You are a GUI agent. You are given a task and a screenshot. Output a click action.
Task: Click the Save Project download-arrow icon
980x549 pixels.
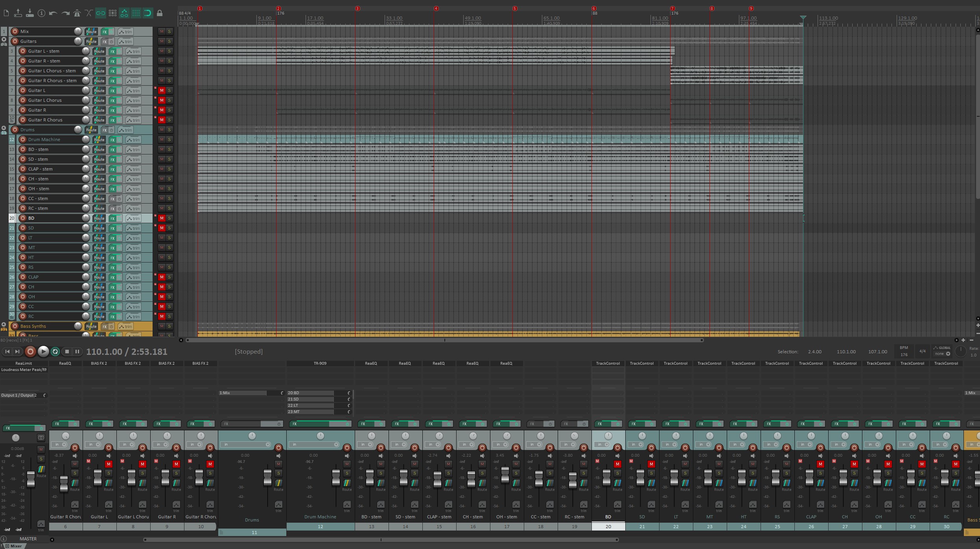point(29,13)
